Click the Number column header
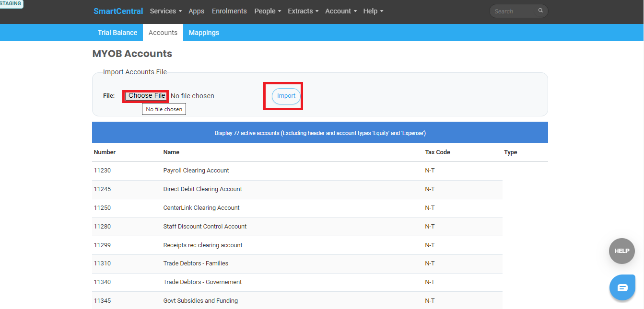Screen dimensions: 644x309 pyautogui.click(x=105, y=152)
